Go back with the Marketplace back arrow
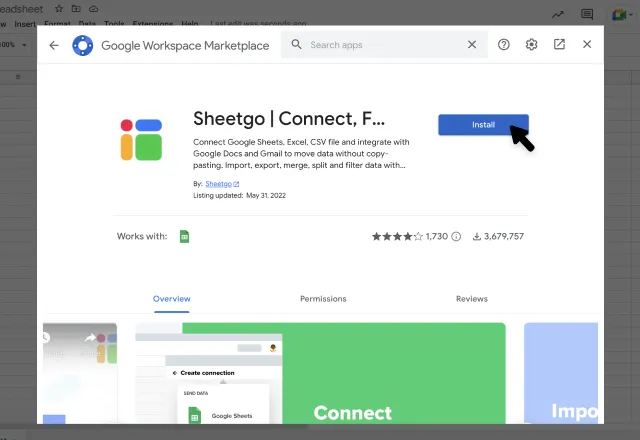This screenshot has height=440, width=640. click(54, 45)
